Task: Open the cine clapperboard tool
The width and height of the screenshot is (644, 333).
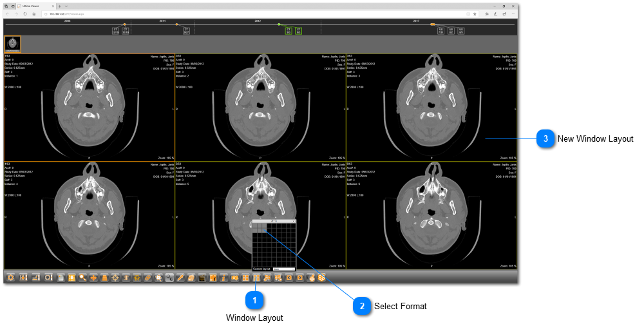Action: [x=202, y=278]
